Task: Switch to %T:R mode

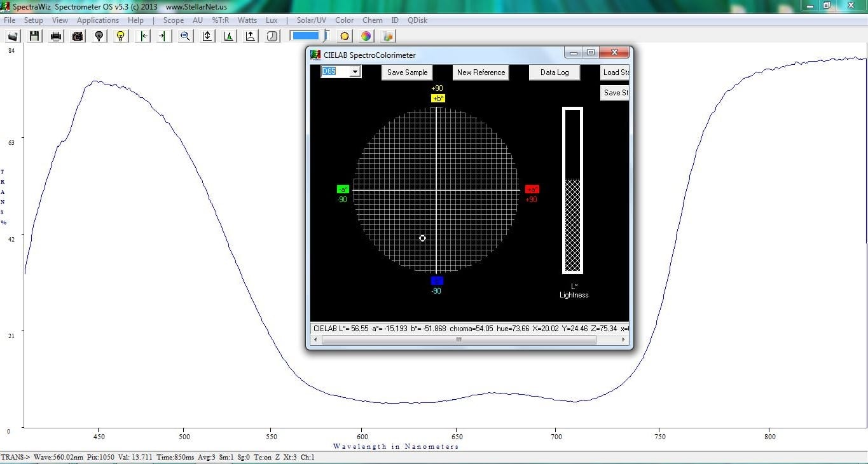Action: click(220, 20)
